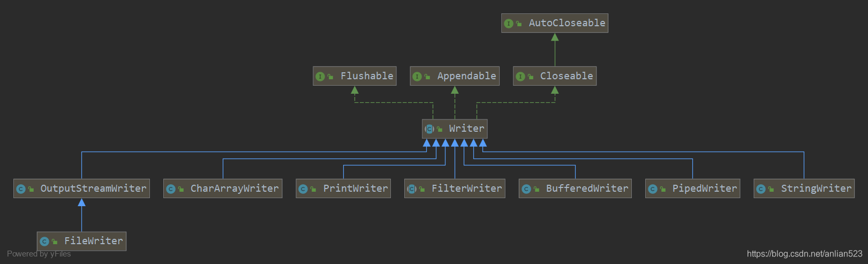
Task: Click the class icon on BufferedWriter
Action: coord(526,189)
